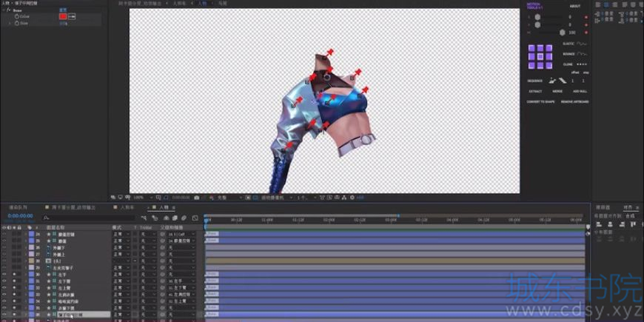The image size is (644, 322).
Task: Hide layer 30 左手 with eye toggle
Action: (4, 275)
